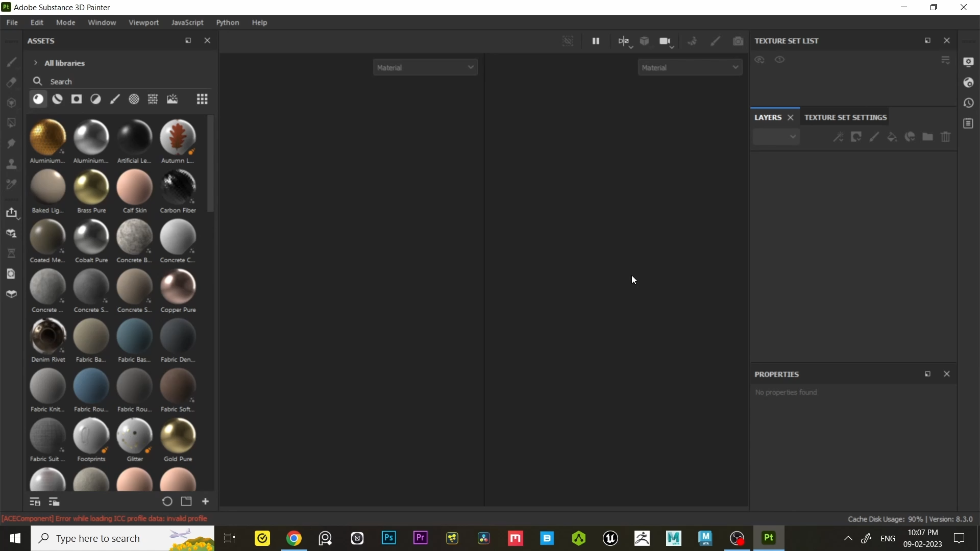
Task: Refresh the asset library list
Action: (167, 502)
